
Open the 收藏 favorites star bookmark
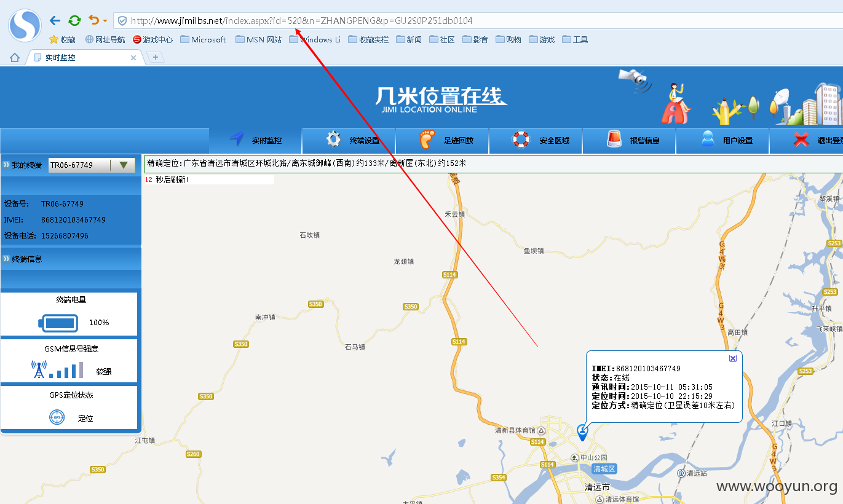point(62,39)
